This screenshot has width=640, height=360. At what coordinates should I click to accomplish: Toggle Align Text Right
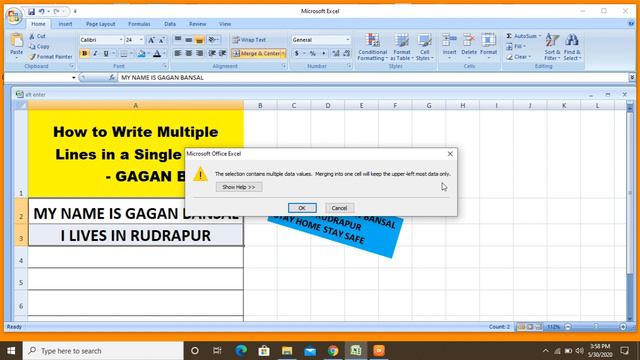[x=199, y=53]
